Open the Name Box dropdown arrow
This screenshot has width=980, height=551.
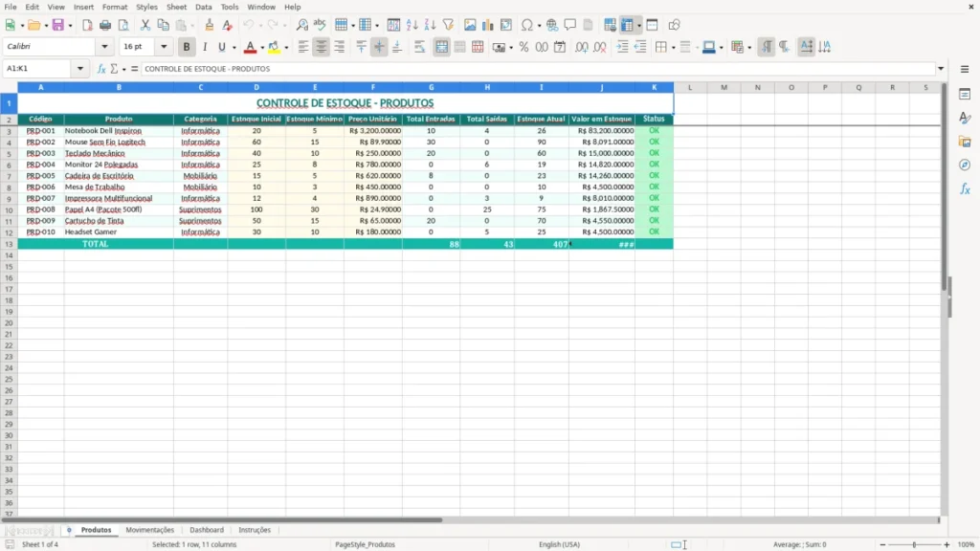[x=80, y=69]
